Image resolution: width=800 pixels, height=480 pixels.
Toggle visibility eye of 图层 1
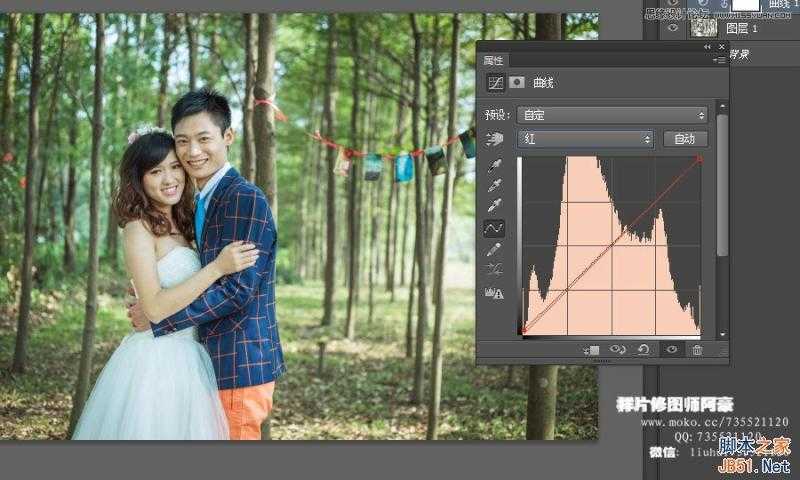pos(673,28)
